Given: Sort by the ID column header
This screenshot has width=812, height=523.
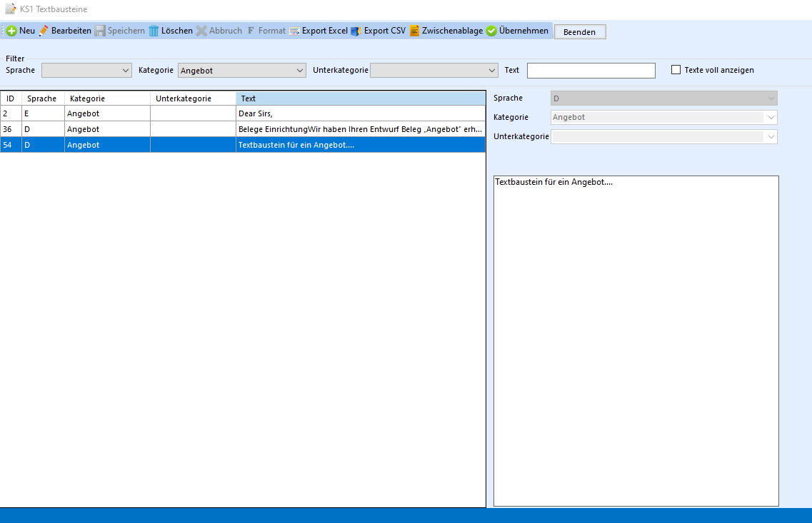Looking at the screenshot, I should 11,98.
